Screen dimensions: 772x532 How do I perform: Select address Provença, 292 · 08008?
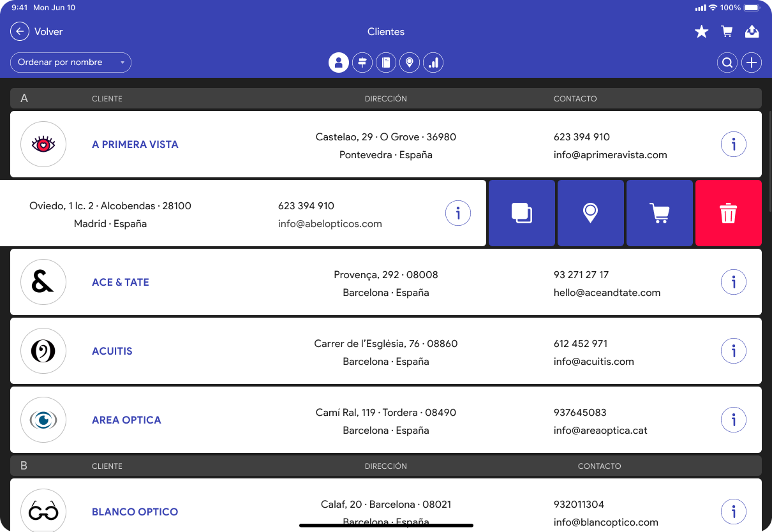point(386,275)
